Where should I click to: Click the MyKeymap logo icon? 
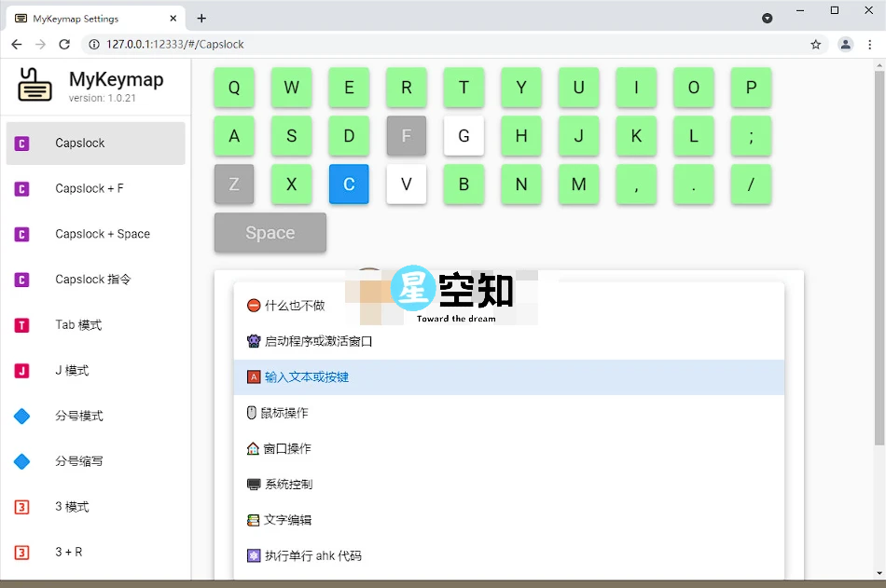click(34, 86)
